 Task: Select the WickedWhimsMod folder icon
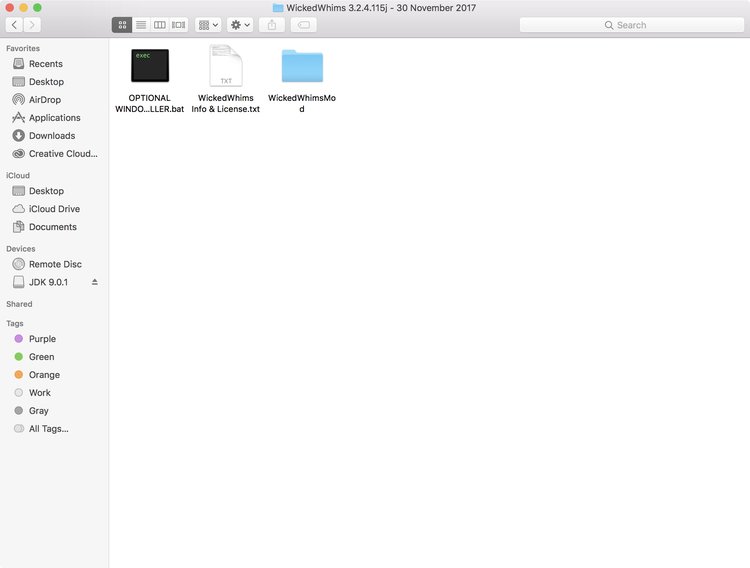coord(302,66)
